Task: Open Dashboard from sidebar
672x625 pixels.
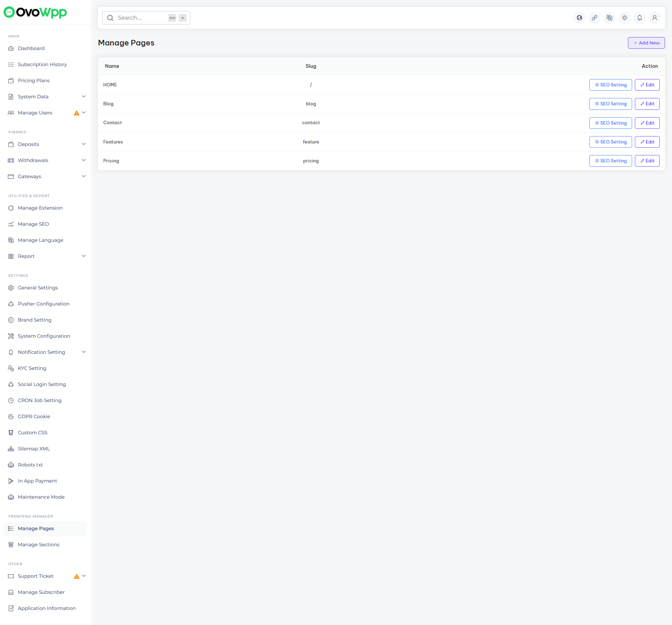Action: [x=31, y=48]
